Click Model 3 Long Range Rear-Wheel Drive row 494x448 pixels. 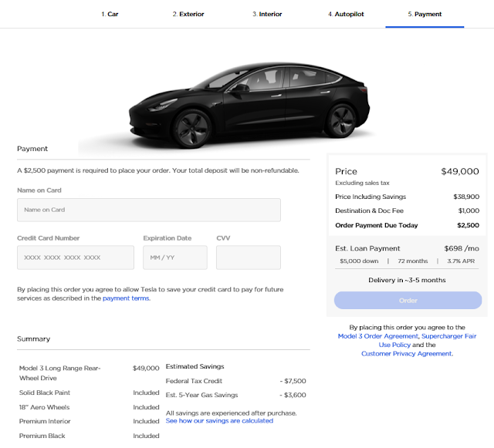[x=90, y=373]
